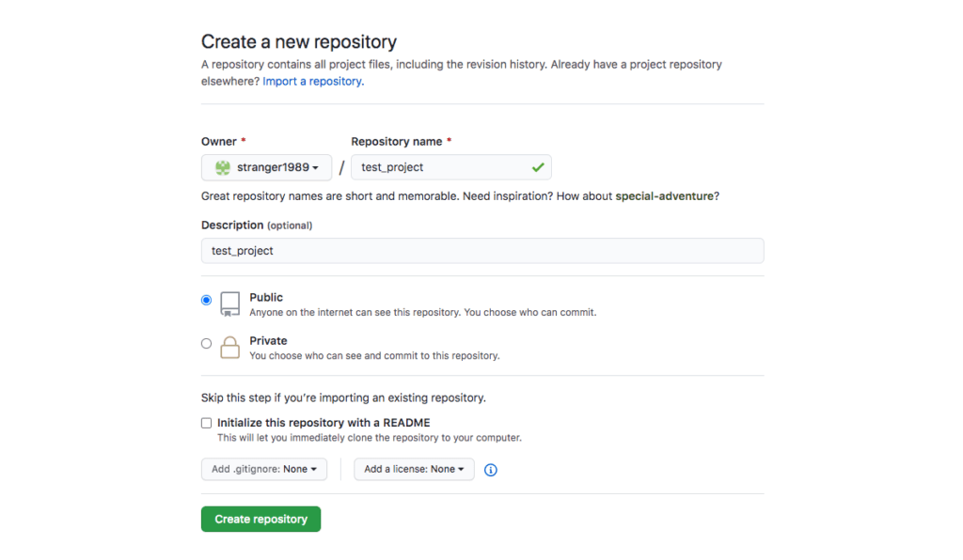Image resolution: width=963 pixels, height=560 pixels.
Task: Click the stranger1989 avatar icon
Action: tap(222, 167)
